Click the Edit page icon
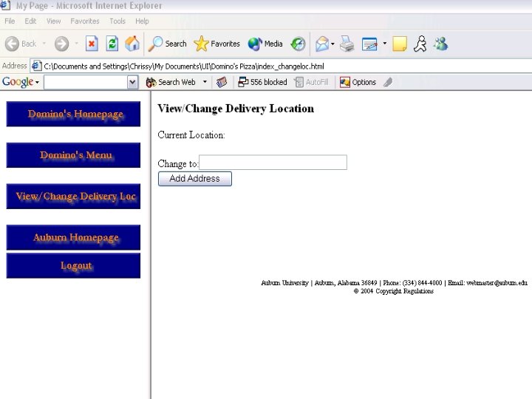Viewport: 532px width, 399px height. 369,44
